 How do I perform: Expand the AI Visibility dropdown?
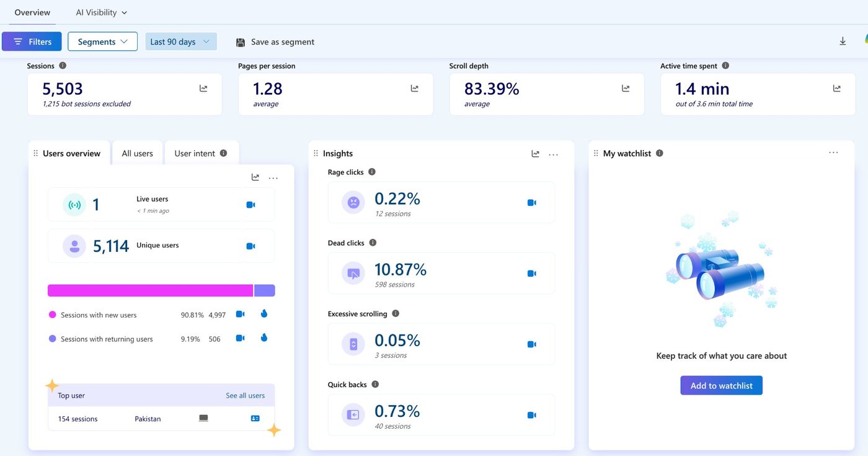[x=101, y=12]
